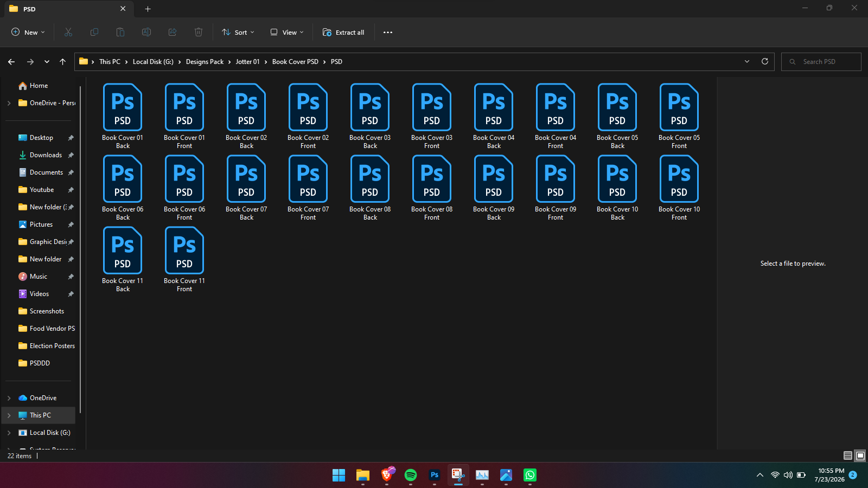868x488 pixels.
Task: Select Book Cover 01 Back file
Action: 123,116
